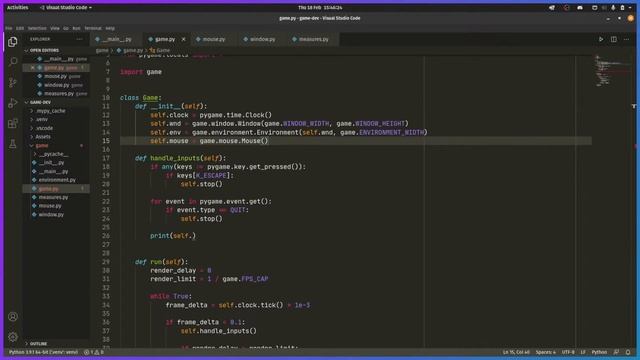Screen dimensions: 640x360
Task: Open the Source Control view
Action: pos(13,82)
